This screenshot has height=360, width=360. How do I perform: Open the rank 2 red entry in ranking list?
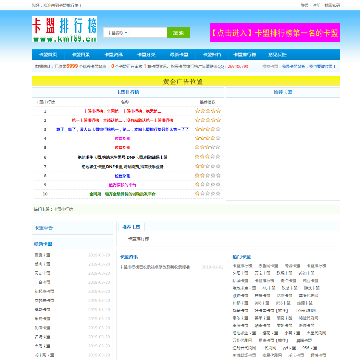[122, 120]
